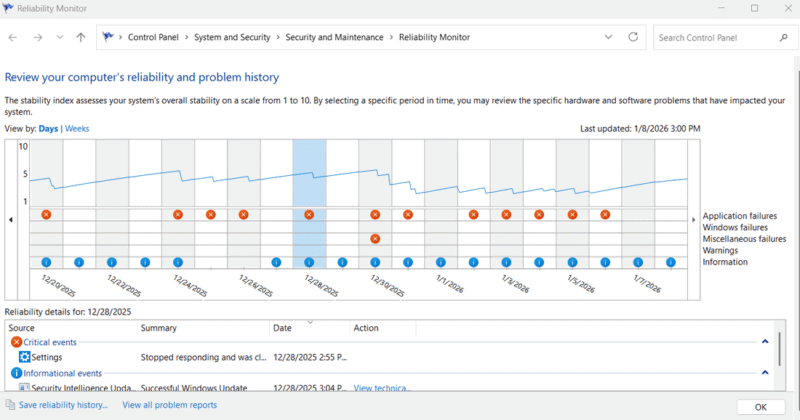800x420 pixels.
Task: Click the application failure icon for 12/20/2025
Action: 46,215
